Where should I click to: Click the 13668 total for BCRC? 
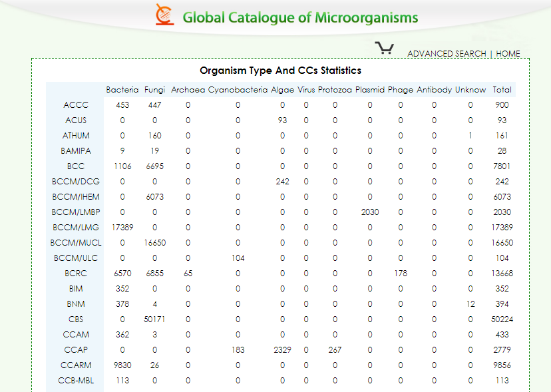click(x=502, y=273)
